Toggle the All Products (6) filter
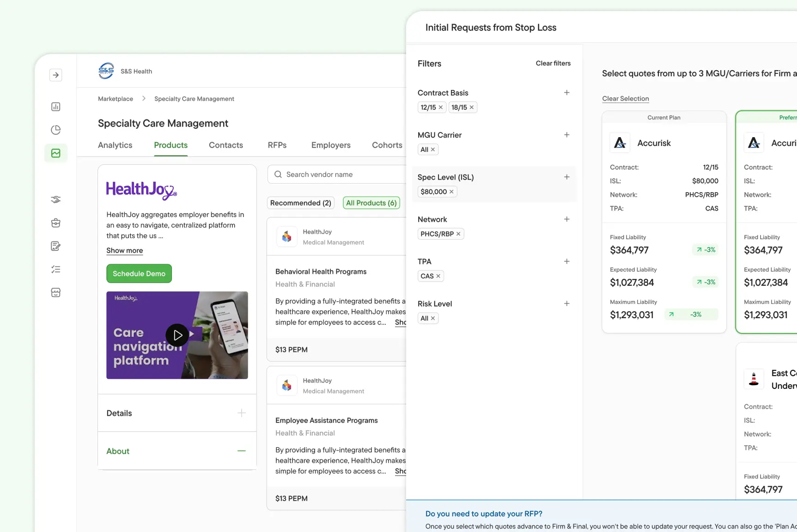The width and height of the screenshot is (797, 532). 371,203
